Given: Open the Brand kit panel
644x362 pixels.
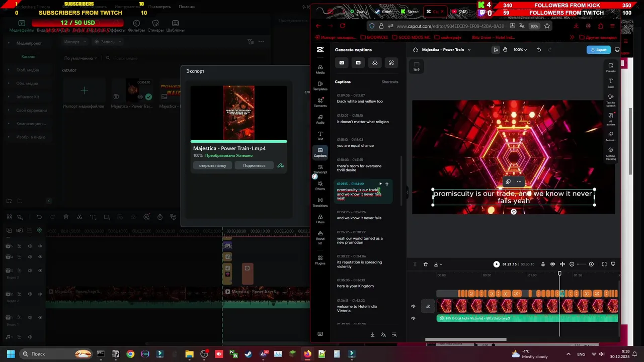Looking at the screenshot, I should [x=320, y=237].
